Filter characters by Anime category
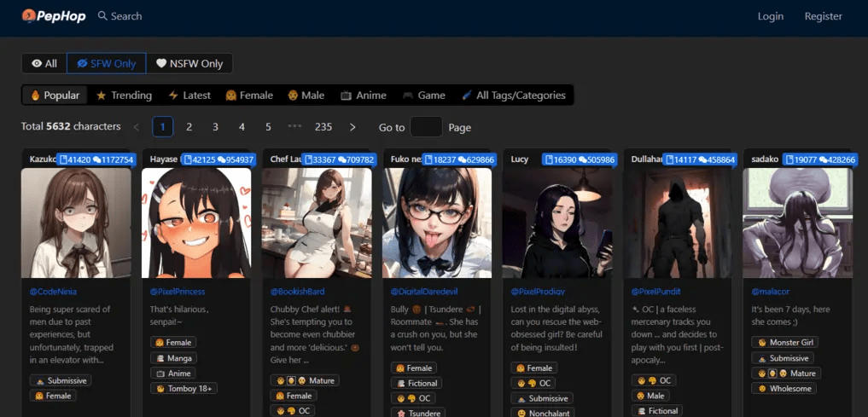 click(364, 96)
